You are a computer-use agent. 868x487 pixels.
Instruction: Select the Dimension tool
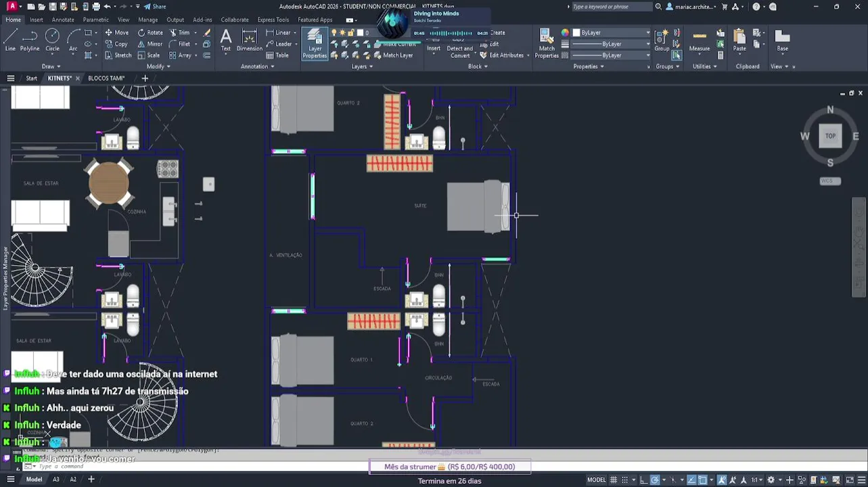[x=250, y=40]
